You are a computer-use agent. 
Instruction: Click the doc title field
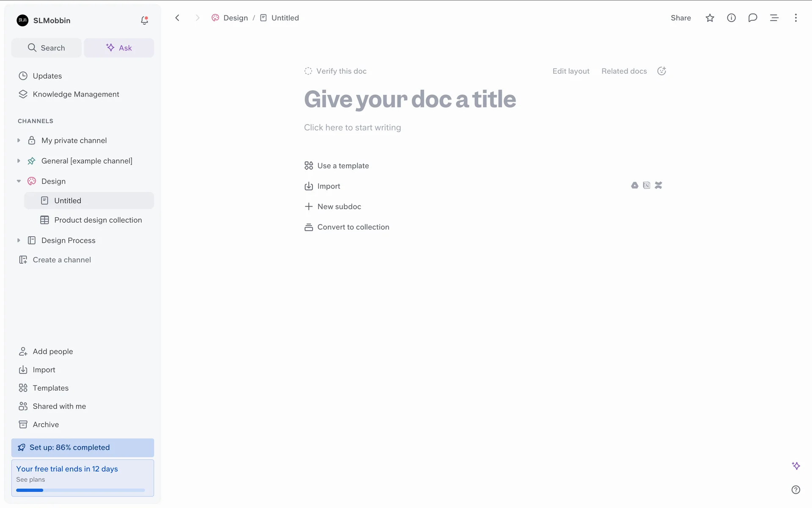click(x=409, y=99)
